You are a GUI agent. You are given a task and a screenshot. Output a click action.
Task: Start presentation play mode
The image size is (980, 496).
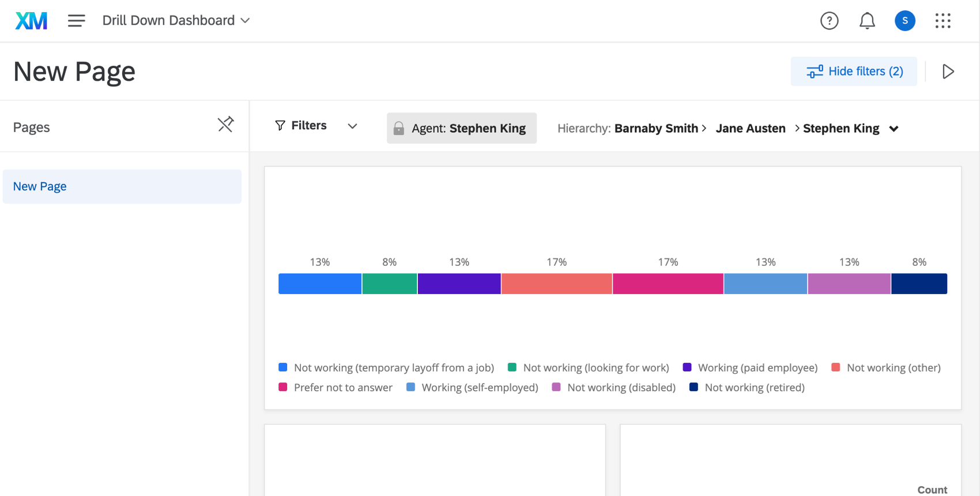coord(948,72)
